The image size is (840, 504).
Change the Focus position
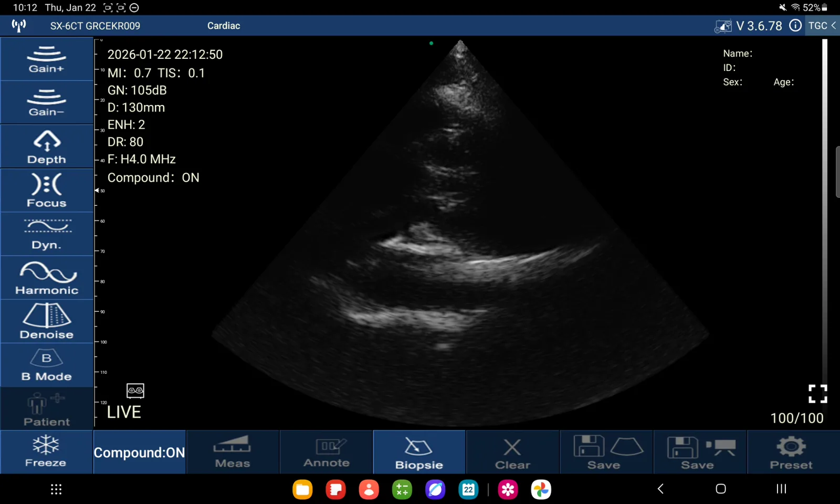click(47, 190)
